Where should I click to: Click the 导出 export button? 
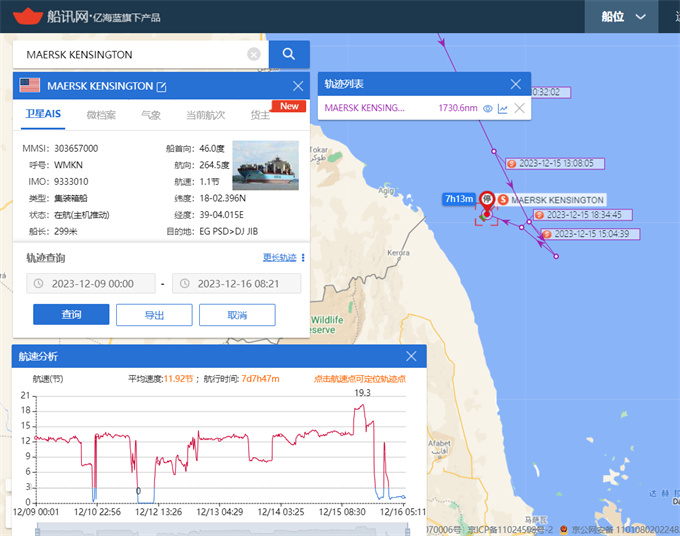click(x=154, y=314)
